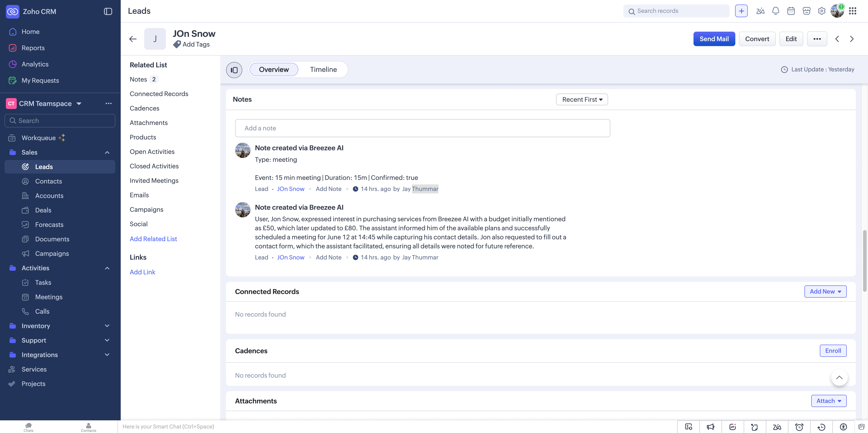Viewport: 868px width, 433px height.
Task: Open the user profile avatar
Action: click(x=837, y=11)
